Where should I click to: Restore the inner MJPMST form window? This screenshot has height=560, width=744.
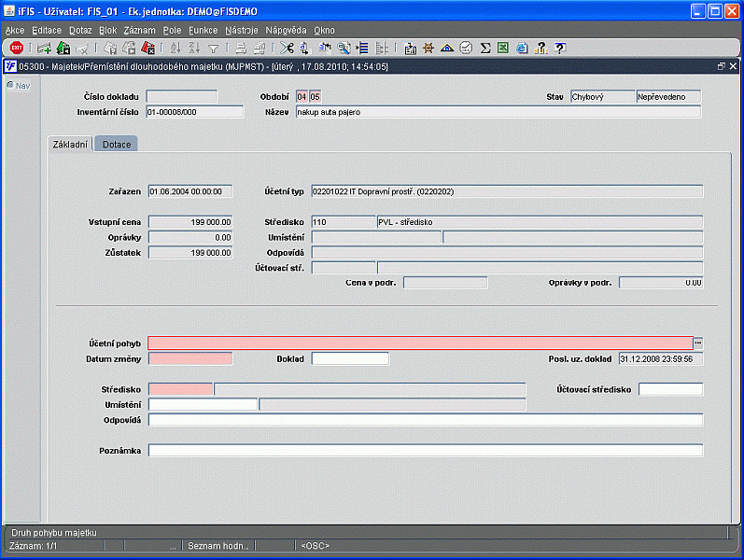pos(722,66)
